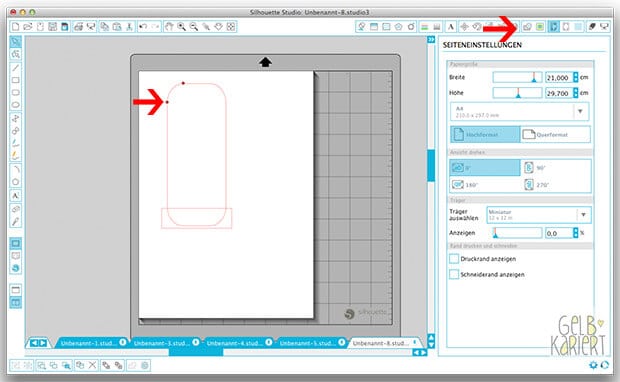The image size is (620, 382).
Task: Adjust the Höhe height stepper
Action: 576,93
